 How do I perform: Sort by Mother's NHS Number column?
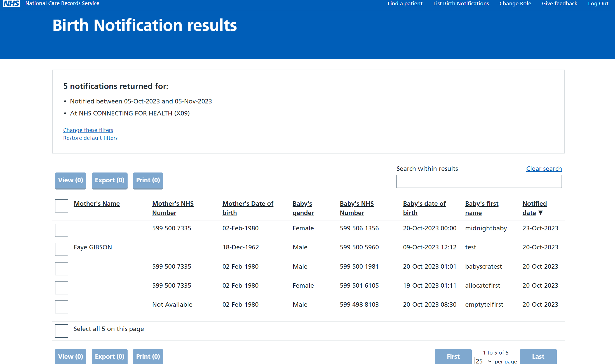(x=173, y=208)
